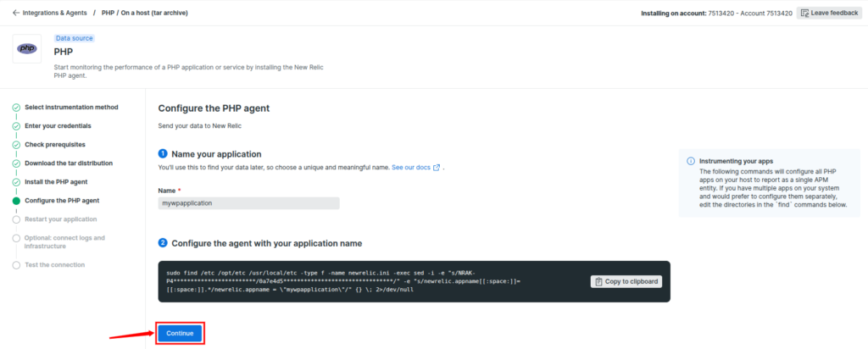Click the back arrow beside Integrations & Agents
This screenshot has width=868, height=349.
15,13
